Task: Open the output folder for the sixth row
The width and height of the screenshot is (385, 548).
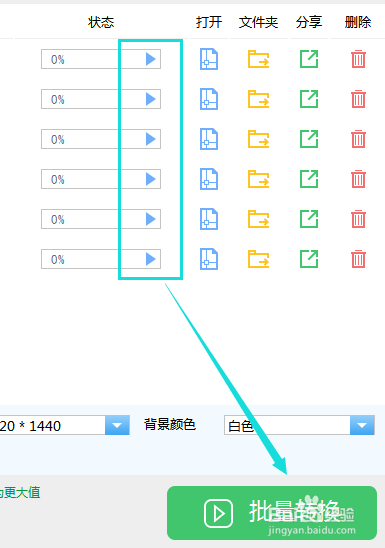Action: coord(259,259)
